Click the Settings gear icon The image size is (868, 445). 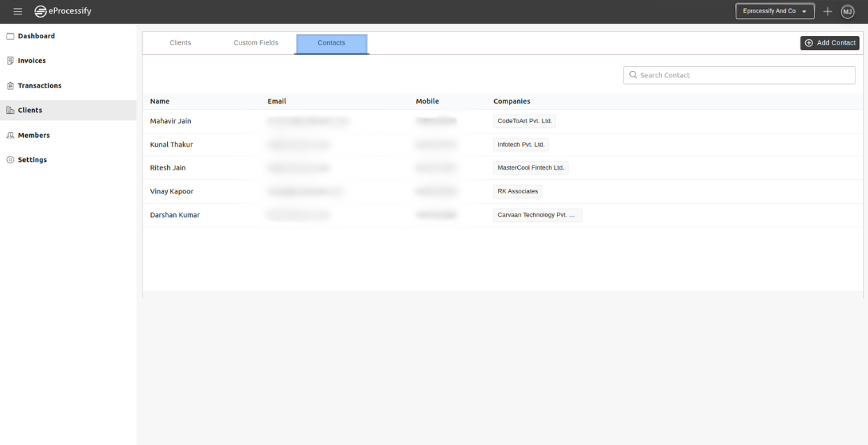[x=10, y=160]
